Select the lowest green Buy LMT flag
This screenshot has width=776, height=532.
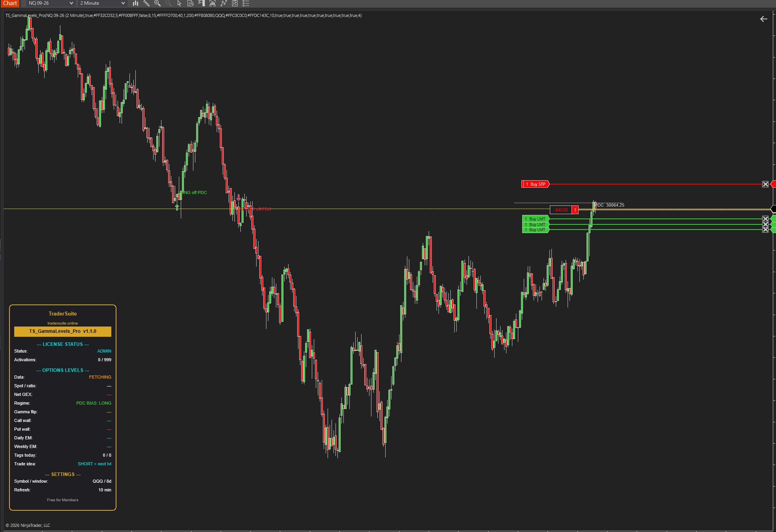[x=535, y=230]
